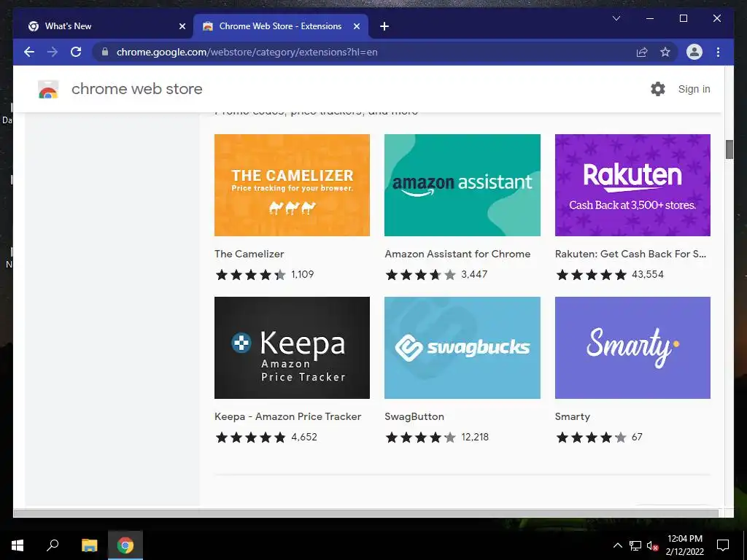Reload the page with the refresh icon
The image size is (747, 560).
76,52
